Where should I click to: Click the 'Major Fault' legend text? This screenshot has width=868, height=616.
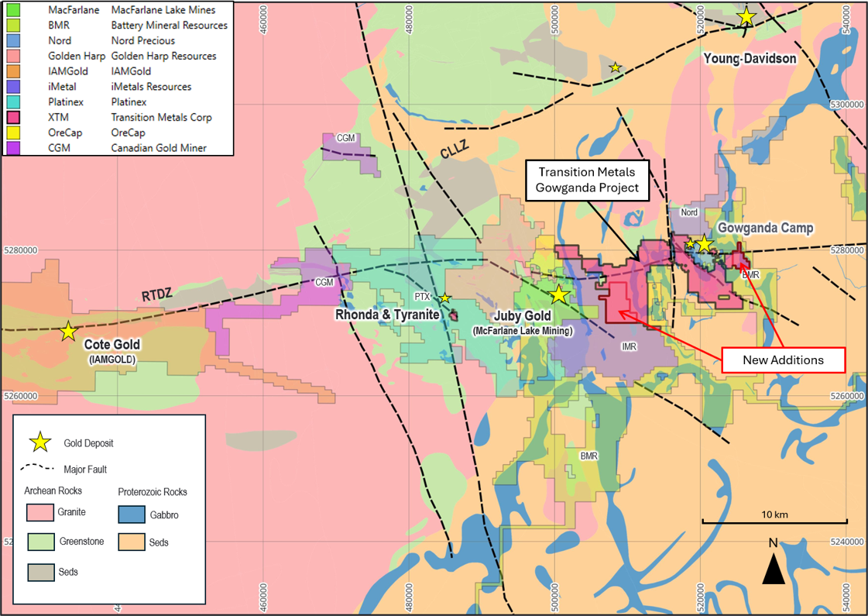(85, 470)
